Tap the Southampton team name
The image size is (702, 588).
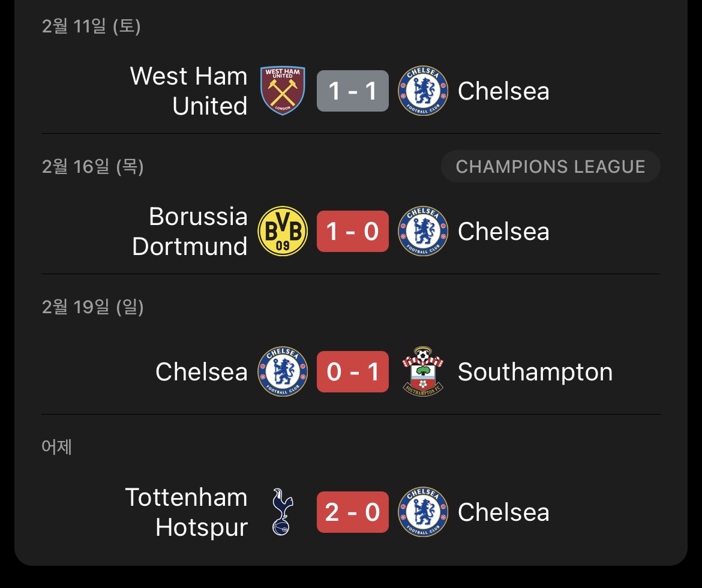coord(535,372)
